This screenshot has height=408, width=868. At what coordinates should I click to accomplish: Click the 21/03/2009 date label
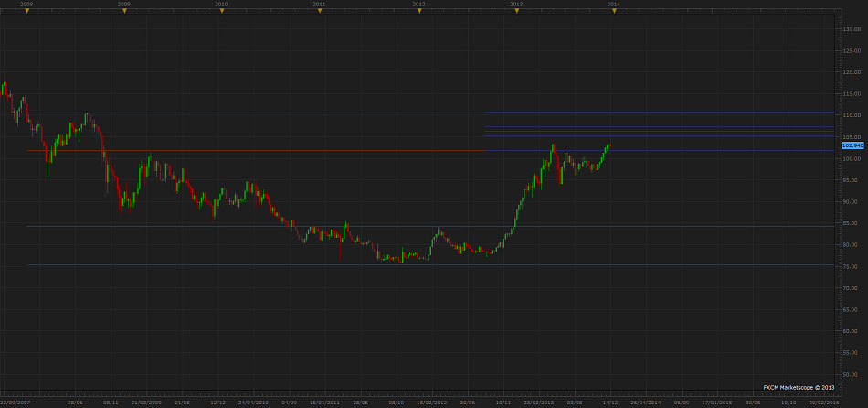(146, 402)
